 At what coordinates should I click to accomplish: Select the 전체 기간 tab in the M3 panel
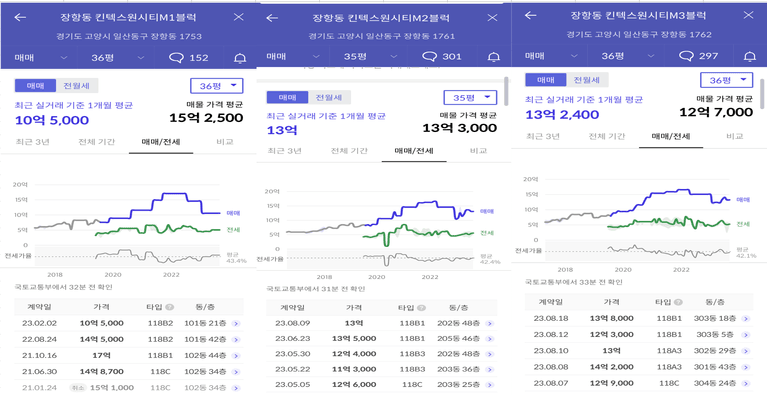pyautogui.click(x=607, y=136)
